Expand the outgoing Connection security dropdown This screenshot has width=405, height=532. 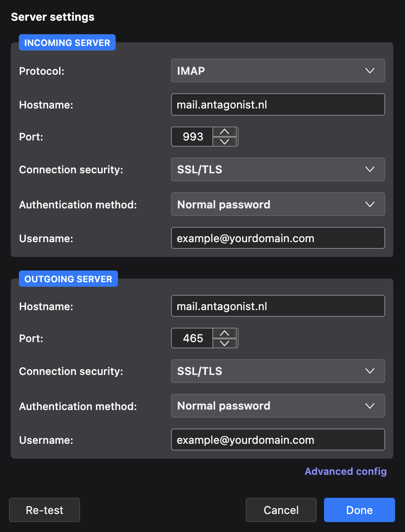(x=278, y=371)
